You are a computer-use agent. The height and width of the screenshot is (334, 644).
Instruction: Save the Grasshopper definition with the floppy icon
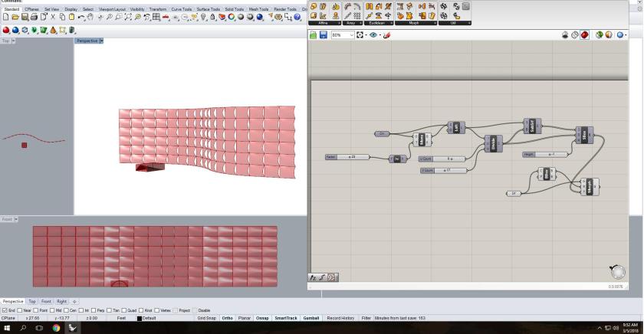click(x=324, y=35)
